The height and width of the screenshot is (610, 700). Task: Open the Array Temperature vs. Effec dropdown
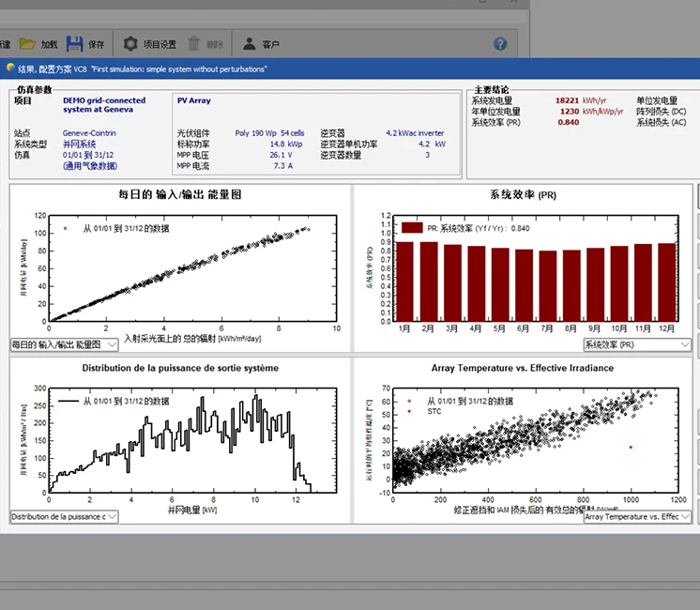click(x=684, y=516)
